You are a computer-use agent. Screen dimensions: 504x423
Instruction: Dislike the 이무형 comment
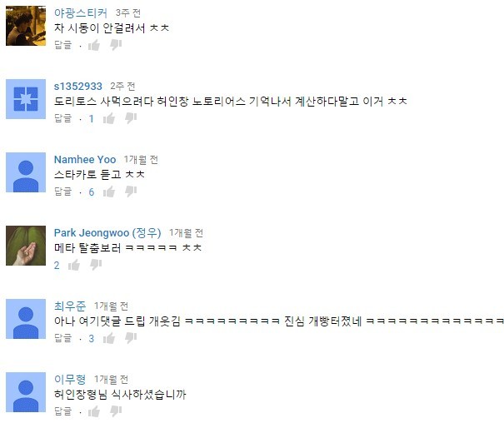[116, 411]
